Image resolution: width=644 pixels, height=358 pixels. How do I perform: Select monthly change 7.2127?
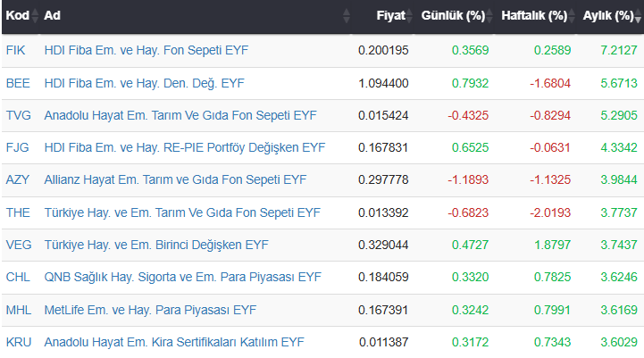click(619, 51)
